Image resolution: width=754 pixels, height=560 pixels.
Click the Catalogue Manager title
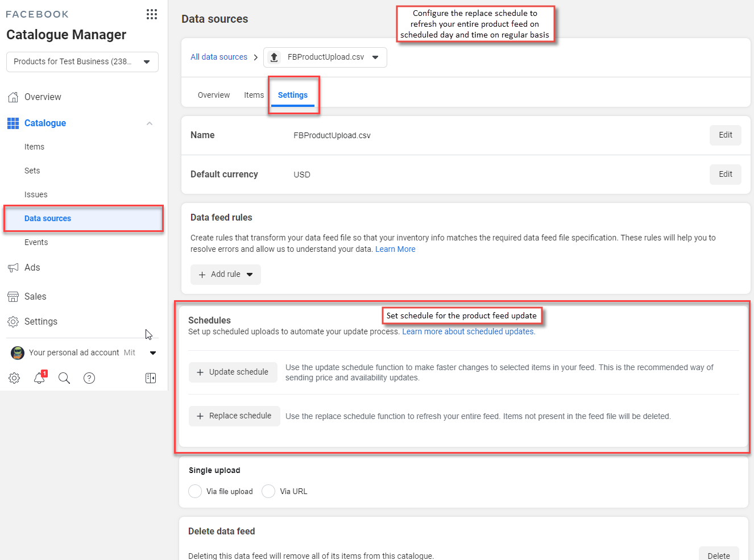pyautogui.click(x=67, y=35)
